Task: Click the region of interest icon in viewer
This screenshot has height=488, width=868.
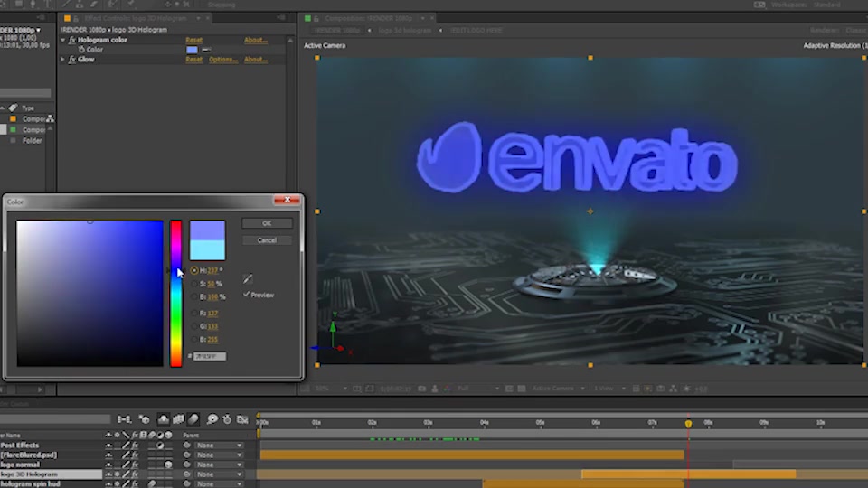Action: pyautogui.click(x=509, y=389)
